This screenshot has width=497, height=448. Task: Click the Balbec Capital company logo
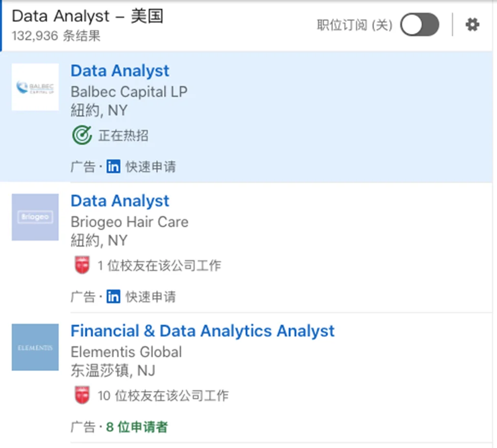tap(35, 87)
